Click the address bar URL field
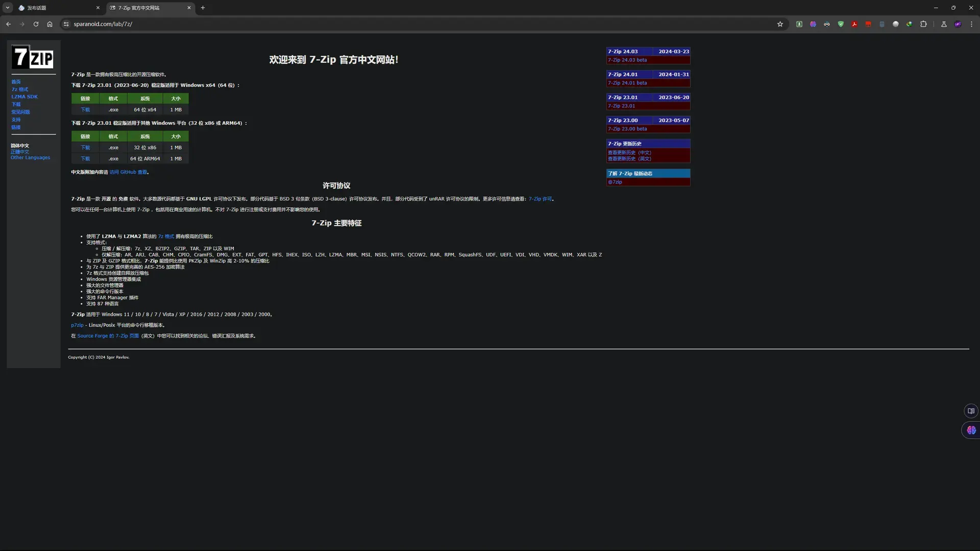Image resolution: width=980 pixels, height=551 pixels. (x=419, y=24)
